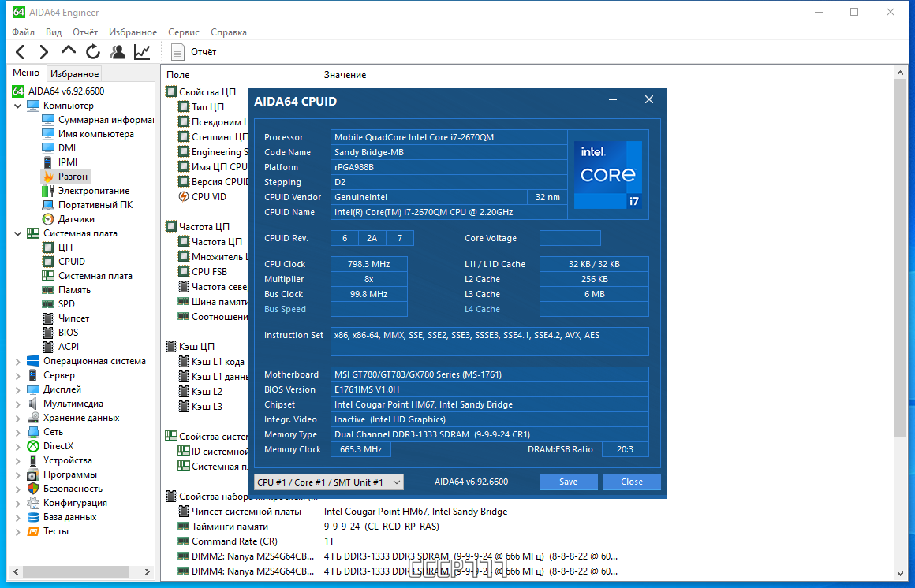915x588 pixels.
Task: Select the CPUID item under Системная плата
Action: 71,262
